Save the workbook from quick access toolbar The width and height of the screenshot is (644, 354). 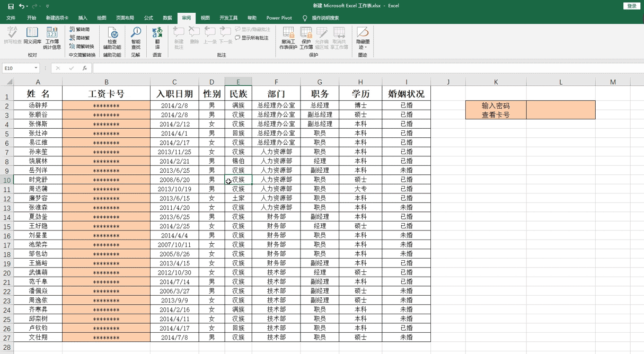[11, 6]
